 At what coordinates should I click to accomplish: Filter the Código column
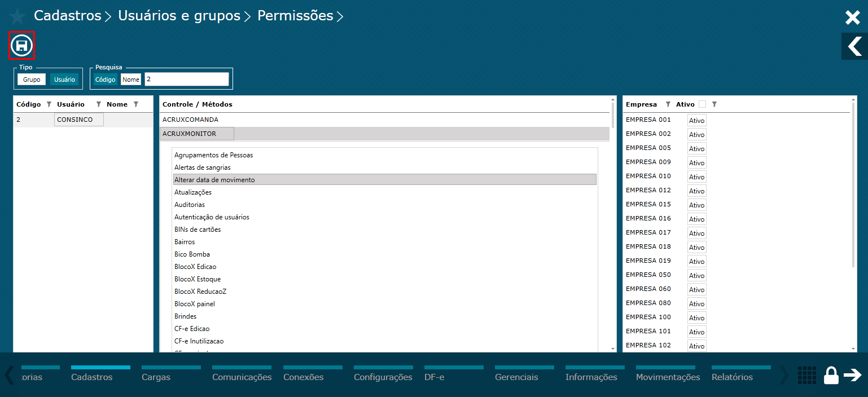49,104
